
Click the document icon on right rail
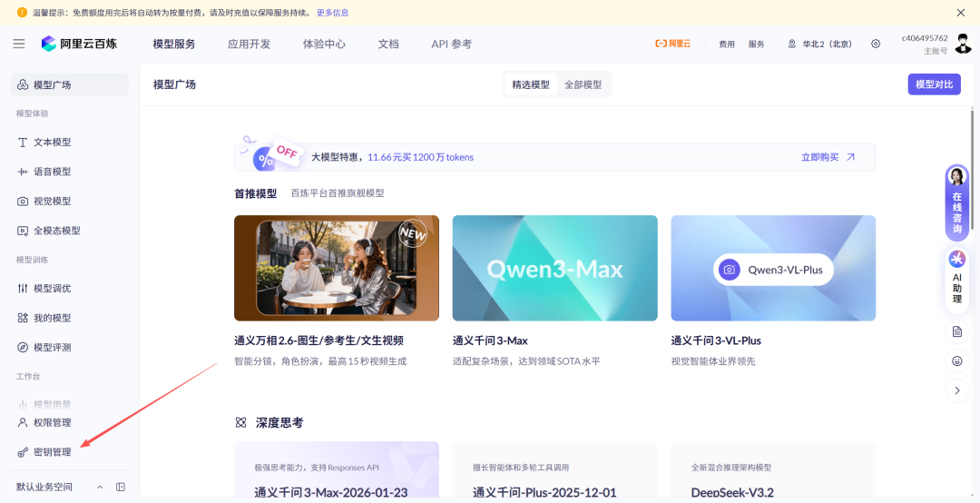click(x=957, y=331)
